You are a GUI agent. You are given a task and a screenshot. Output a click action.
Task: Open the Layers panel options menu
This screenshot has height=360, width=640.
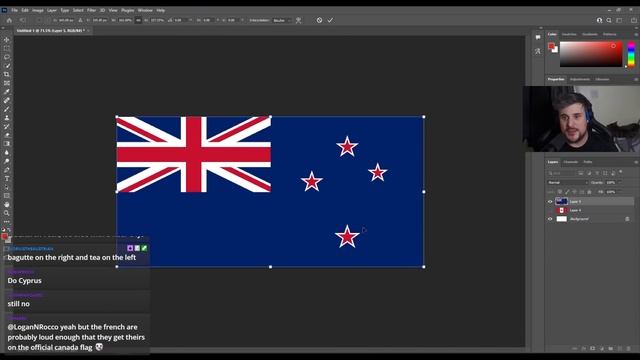point(636,162)
